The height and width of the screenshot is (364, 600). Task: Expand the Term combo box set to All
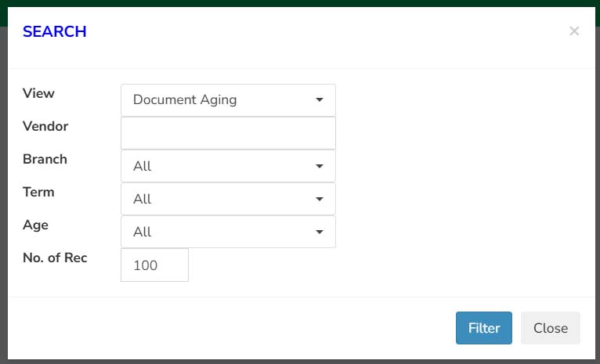coord(228,199)
